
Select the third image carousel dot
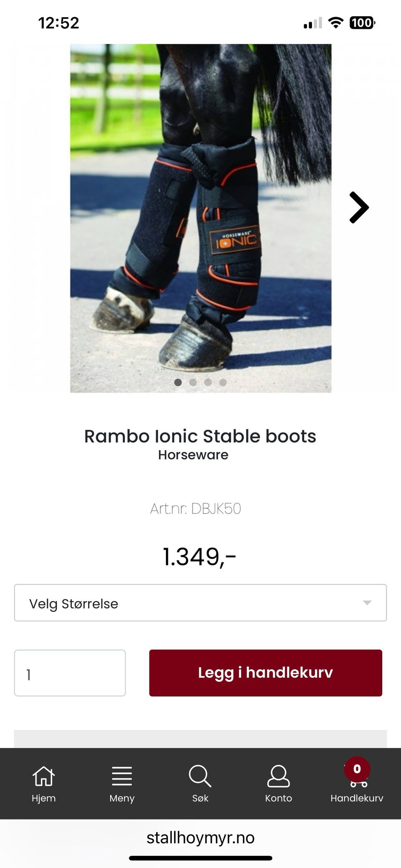[208, 382]
